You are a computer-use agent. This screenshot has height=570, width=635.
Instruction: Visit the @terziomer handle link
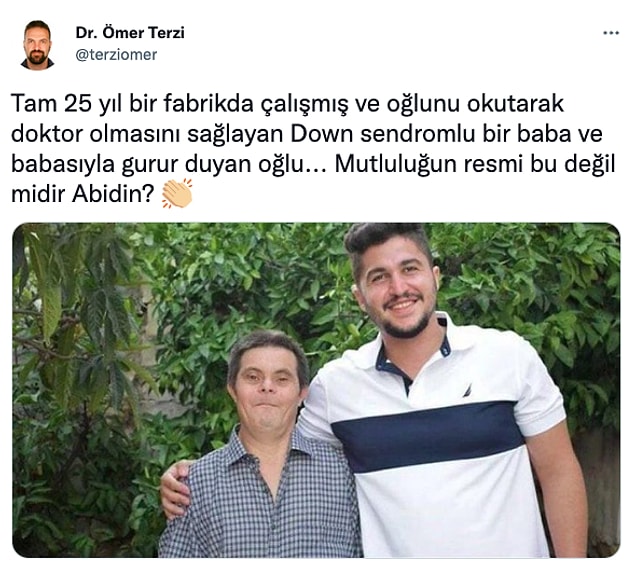point(116,55)
